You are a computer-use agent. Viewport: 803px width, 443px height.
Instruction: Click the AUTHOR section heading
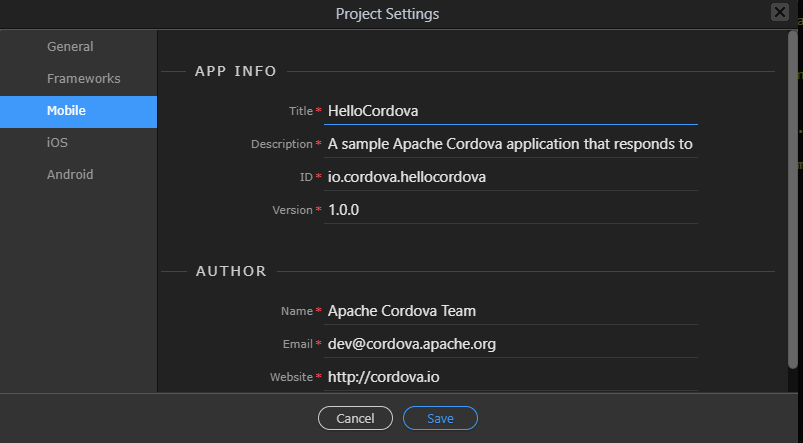(x=231, y=271)
